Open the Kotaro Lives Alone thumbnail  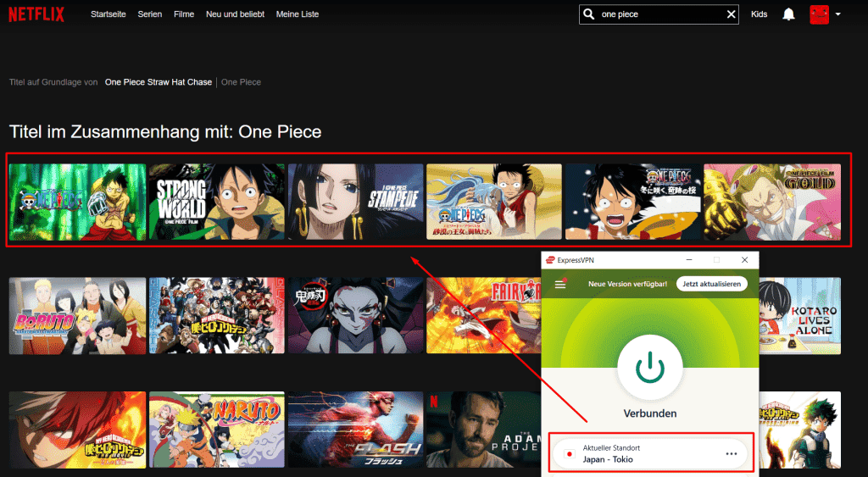800,316
